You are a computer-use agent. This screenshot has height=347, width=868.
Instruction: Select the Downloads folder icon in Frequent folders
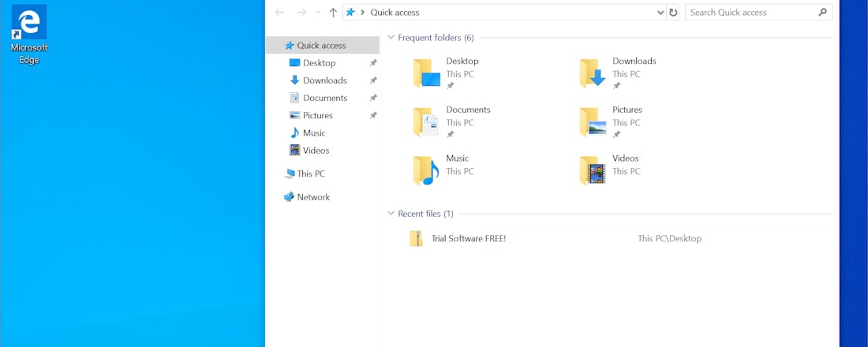pos(593,73)
